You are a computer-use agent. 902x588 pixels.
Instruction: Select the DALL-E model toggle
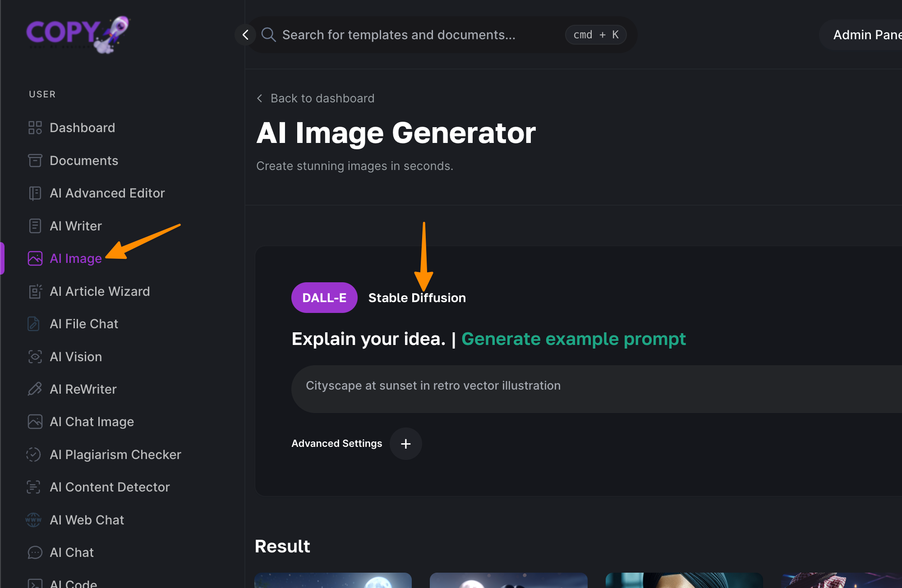coord(324,298)
